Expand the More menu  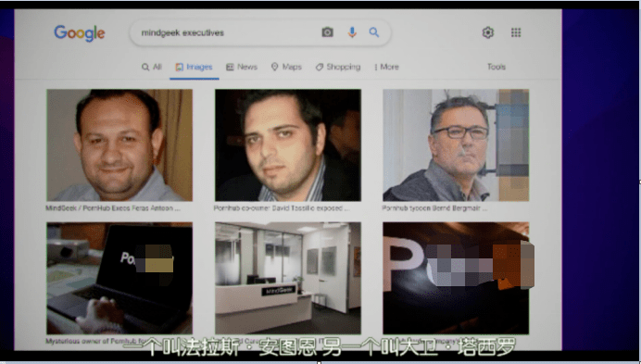pyautogui.click(x=386, y=67)
